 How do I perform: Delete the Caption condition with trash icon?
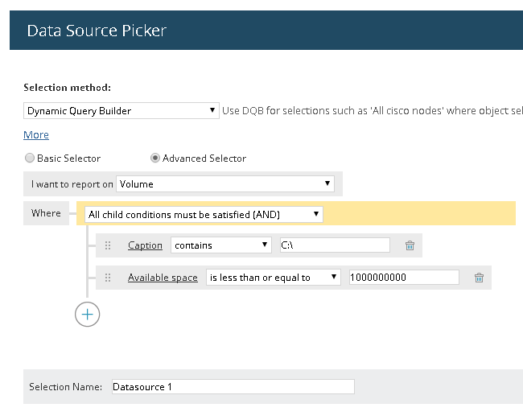click(x=410, y=245)
